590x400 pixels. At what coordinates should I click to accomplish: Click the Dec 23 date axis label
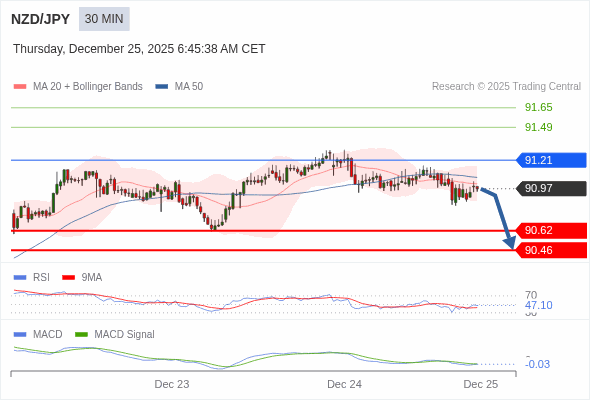172,384
